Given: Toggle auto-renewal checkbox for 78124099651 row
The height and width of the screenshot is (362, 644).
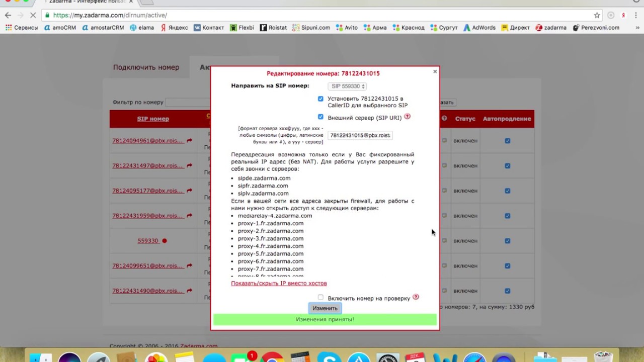Looking at the screenshot, I should click(x=507, y=266).
